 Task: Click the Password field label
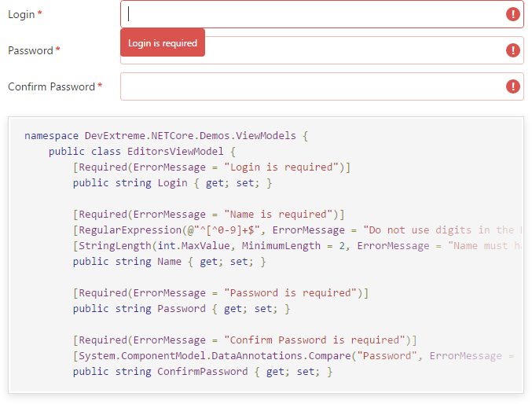pyautogui.click(x=30, y=51)
